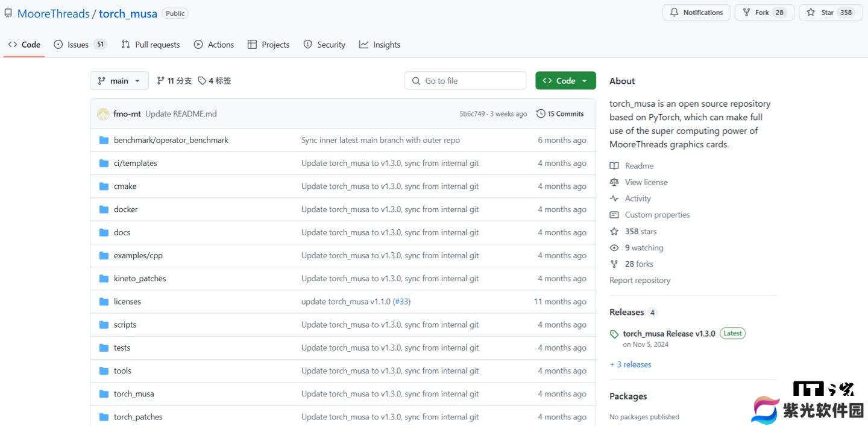View the 11 branches link
The height and width of the screenshot is (426, 868).
tap(174, 81)
